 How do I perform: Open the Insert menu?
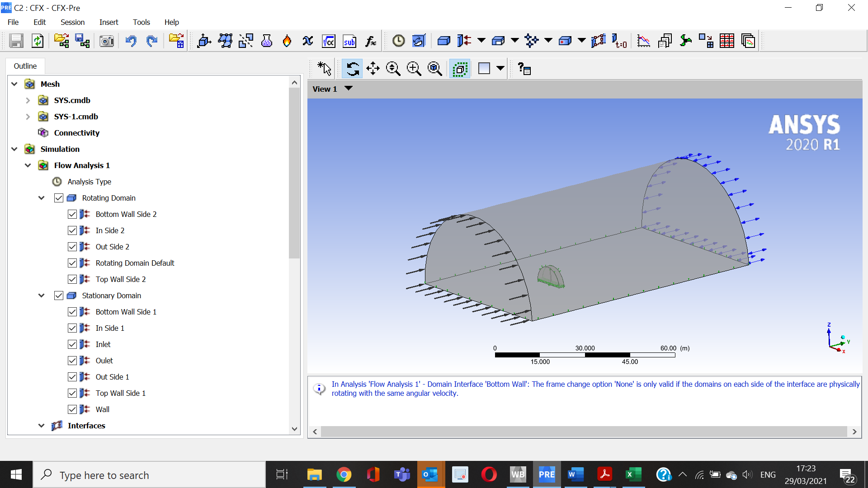click(x=108, y=22)
